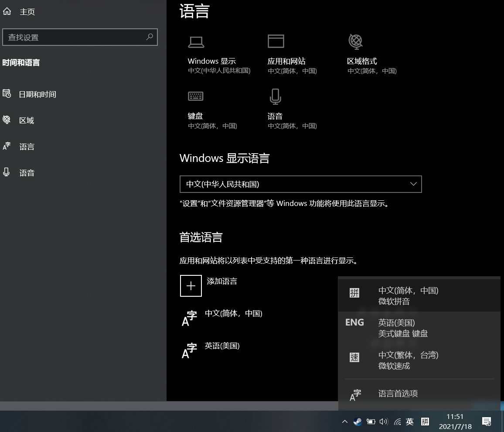Screen dimensions: 504x432
Task: Click the 拼 input indicator in taskbar
Action: coord(425,422)
